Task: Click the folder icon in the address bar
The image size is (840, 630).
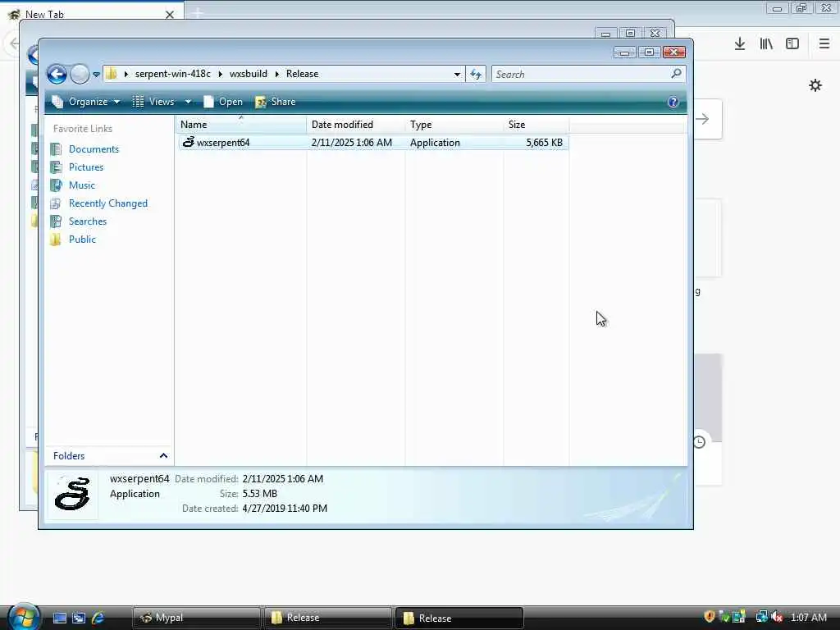Action: [112, 74]
